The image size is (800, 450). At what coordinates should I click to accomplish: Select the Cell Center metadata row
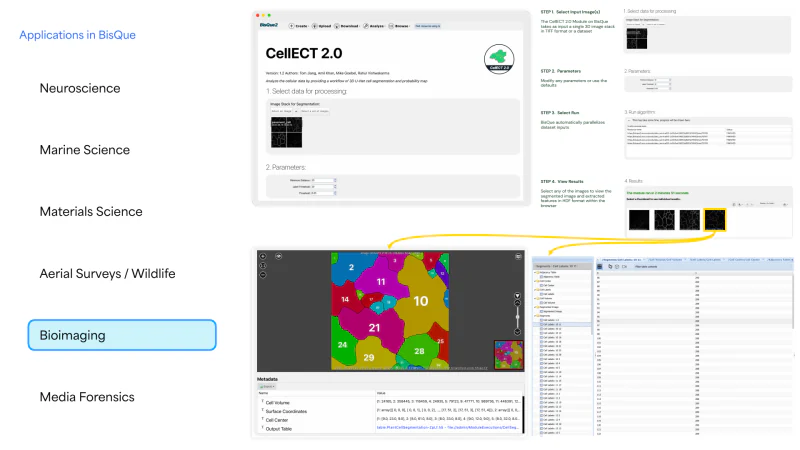coord(390,420)
